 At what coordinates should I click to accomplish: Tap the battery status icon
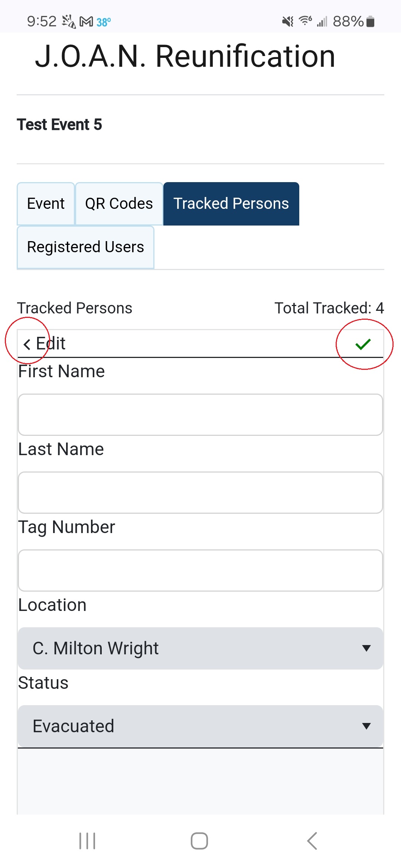click(x=370, y=22)
